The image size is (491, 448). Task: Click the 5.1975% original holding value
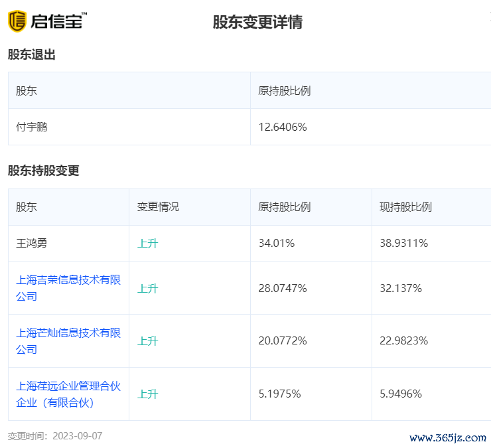tap(279, 394)
